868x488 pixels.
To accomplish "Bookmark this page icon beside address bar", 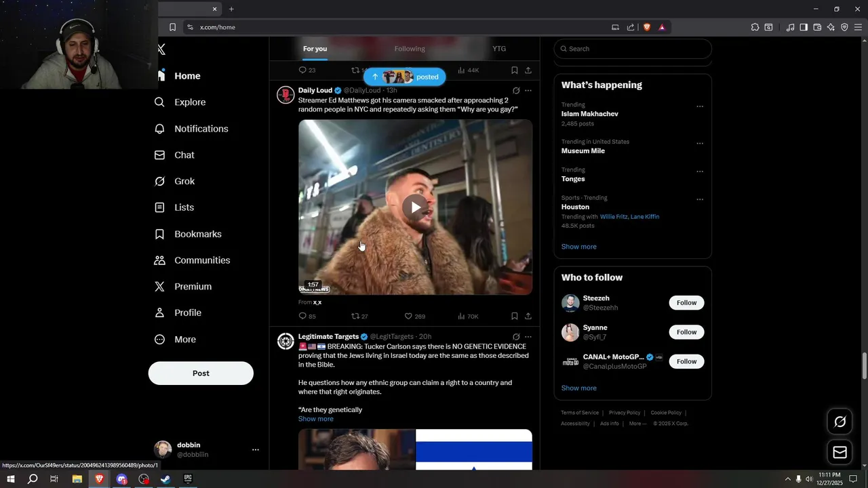I will 172,27.
